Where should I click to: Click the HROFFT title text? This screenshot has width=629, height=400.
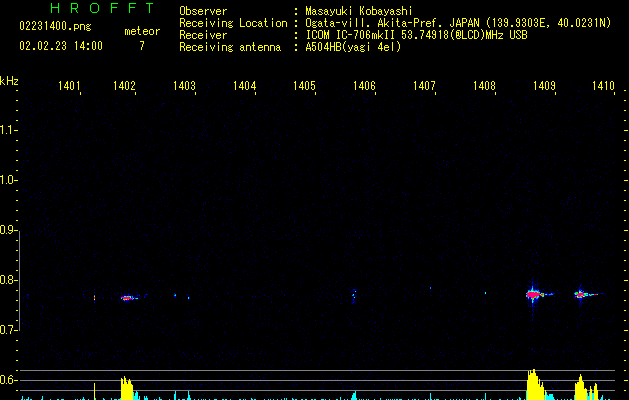[103, 8]
